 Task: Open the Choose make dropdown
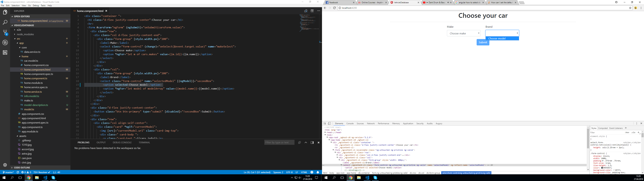coord(464,33)
